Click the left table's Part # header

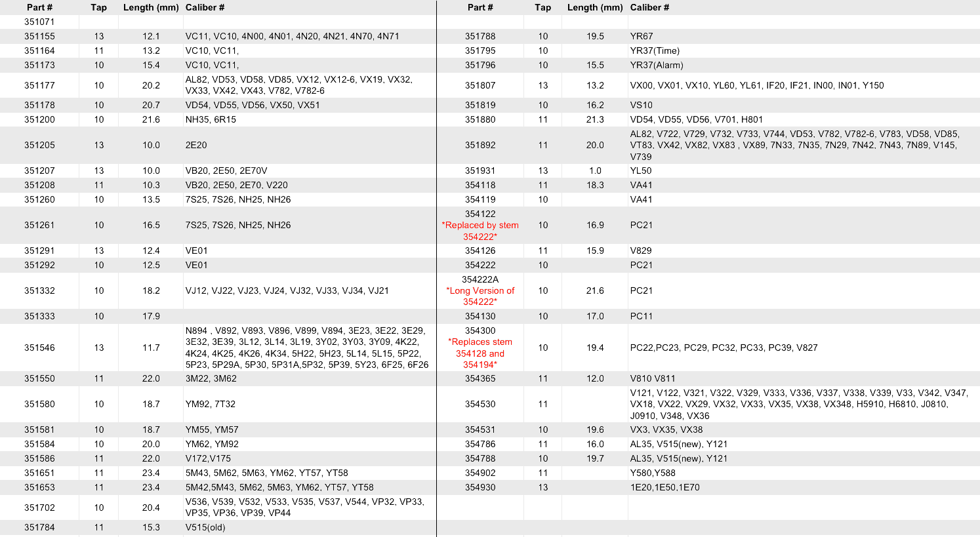coord(39,7)
